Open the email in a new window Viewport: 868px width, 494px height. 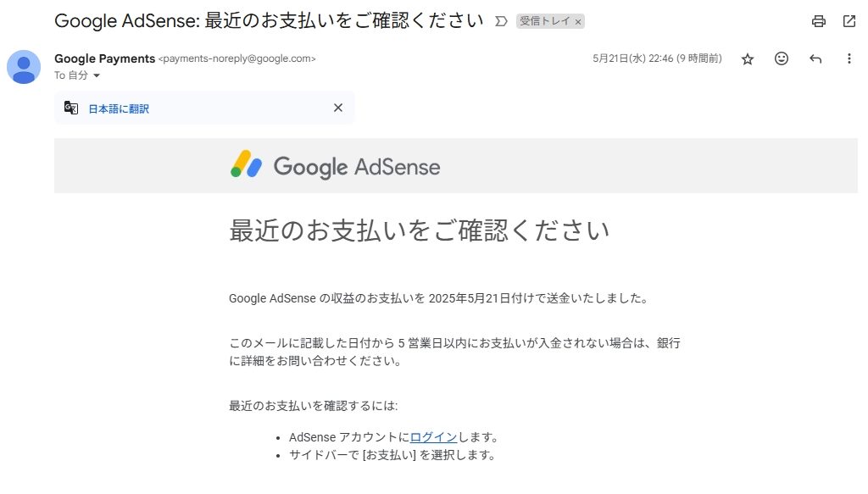849,21
